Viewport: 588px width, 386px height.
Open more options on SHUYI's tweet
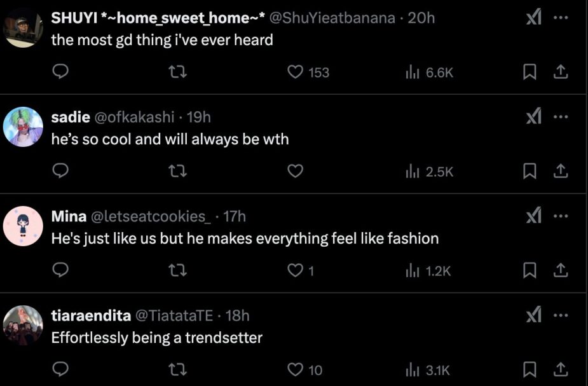559,18
